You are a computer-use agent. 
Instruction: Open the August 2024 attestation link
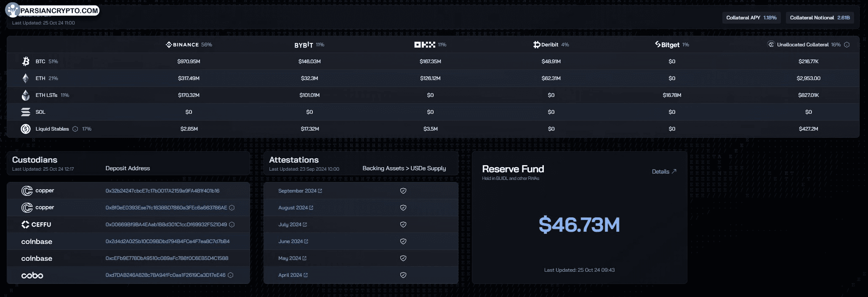tap(296, 208)
